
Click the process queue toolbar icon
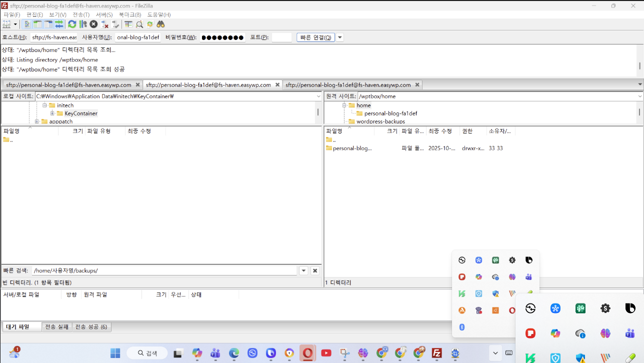point(83,24)
